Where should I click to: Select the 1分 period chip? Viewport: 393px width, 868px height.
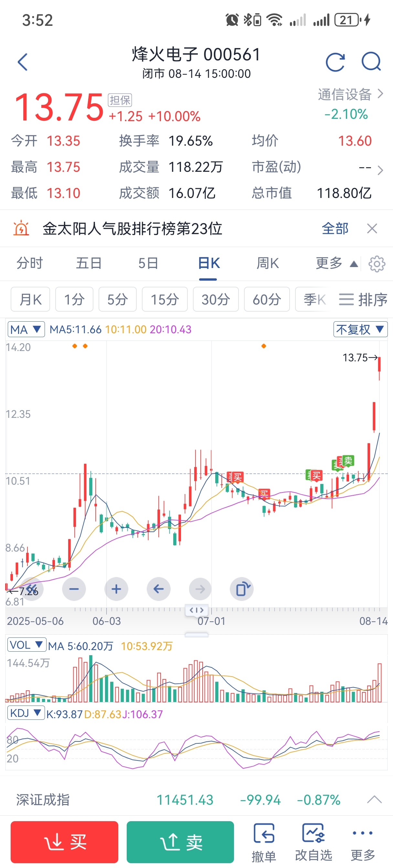point(74,299)
